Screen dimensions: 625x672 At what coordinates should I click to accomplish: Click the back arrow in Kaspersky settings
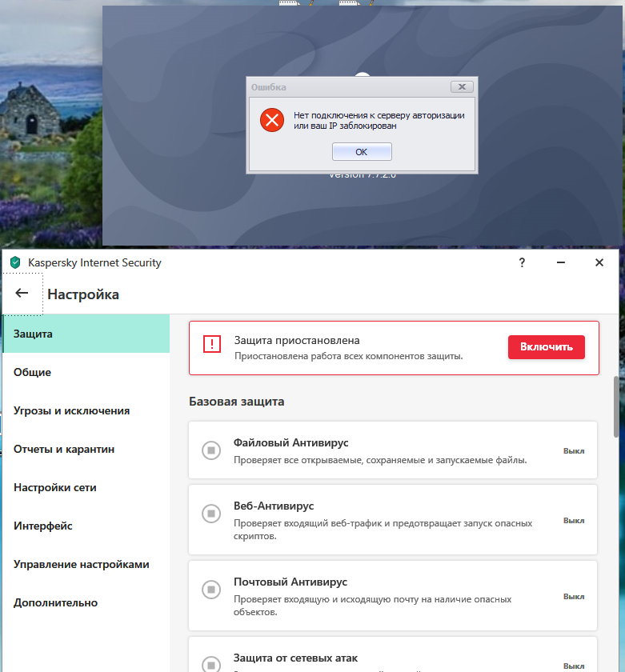click(x=22, y=294)
